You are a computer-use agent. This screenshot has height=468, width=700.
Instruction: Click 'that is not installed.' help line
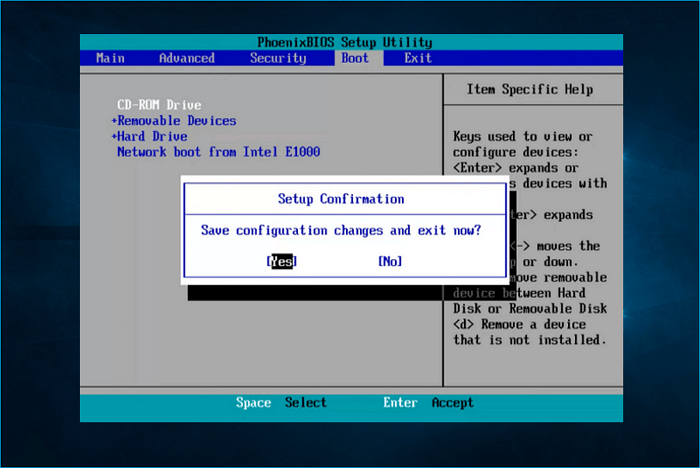point(530,340)
